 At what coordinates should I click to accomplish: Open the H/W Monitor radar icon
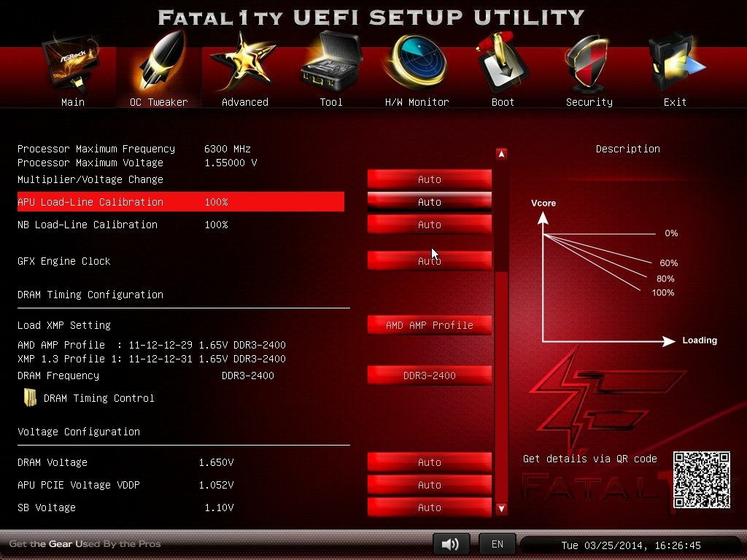(x=417, y=62)
